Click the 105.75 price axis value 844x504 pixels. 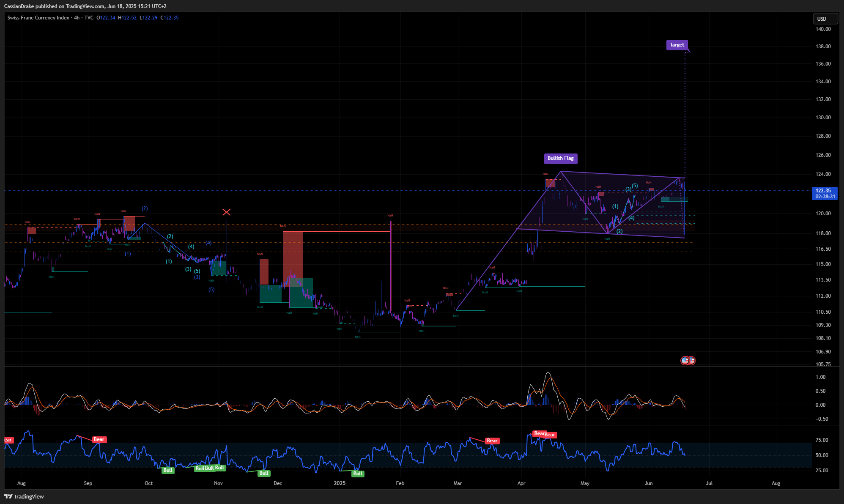point(823,364)
